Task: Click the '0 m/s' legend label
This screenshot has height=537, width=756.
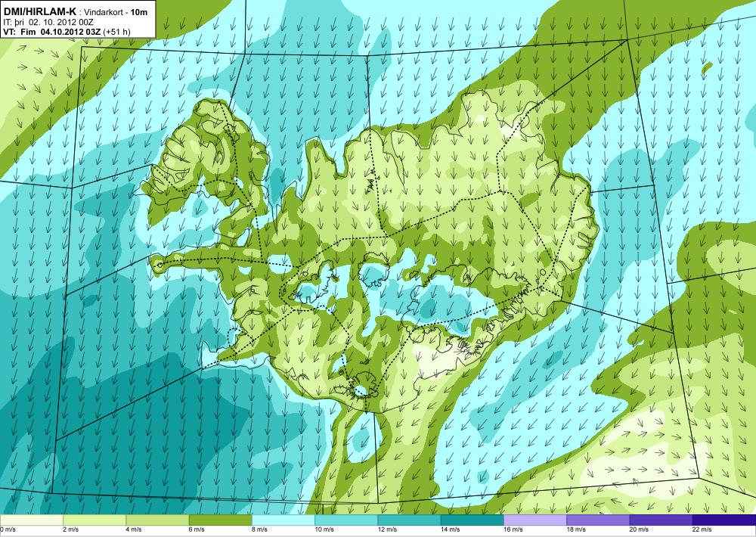Action: pos(8,529)
